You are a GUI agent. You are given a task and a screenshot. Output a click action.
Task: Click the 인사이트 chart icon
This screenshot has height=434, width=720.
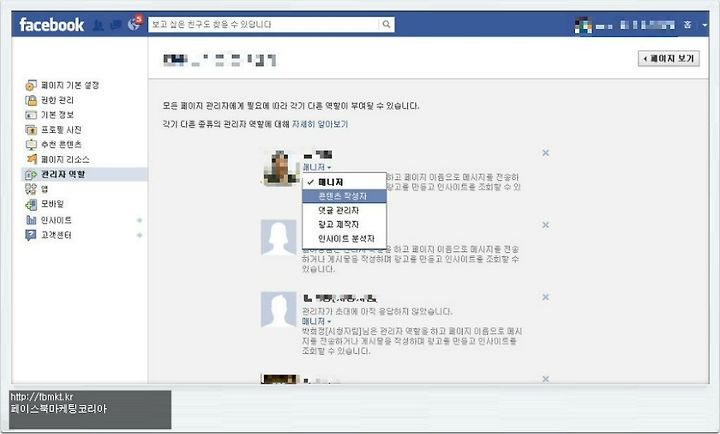coord(31,220)
